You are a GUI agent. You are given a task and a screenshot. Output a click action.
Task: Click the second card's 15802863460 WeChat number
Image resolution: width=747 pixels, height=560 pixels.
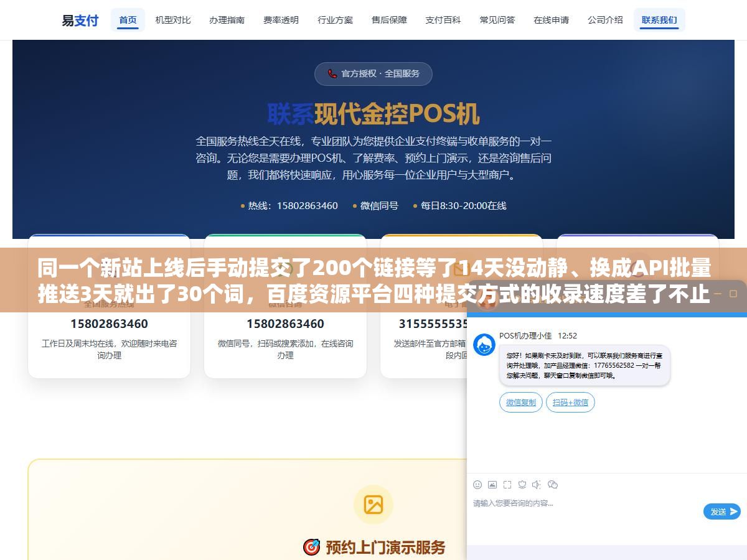pyautogui.click(x=285, y=324)
